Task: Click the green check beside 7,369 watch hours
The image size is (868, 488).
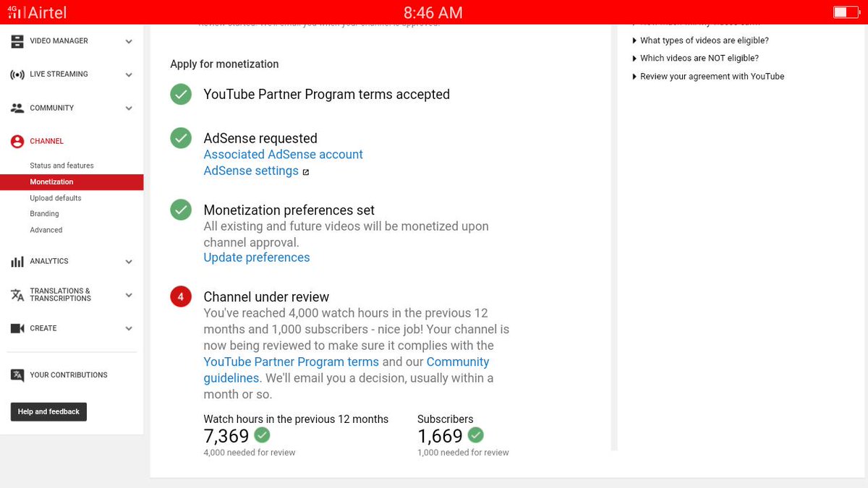Action: (262, 435)
